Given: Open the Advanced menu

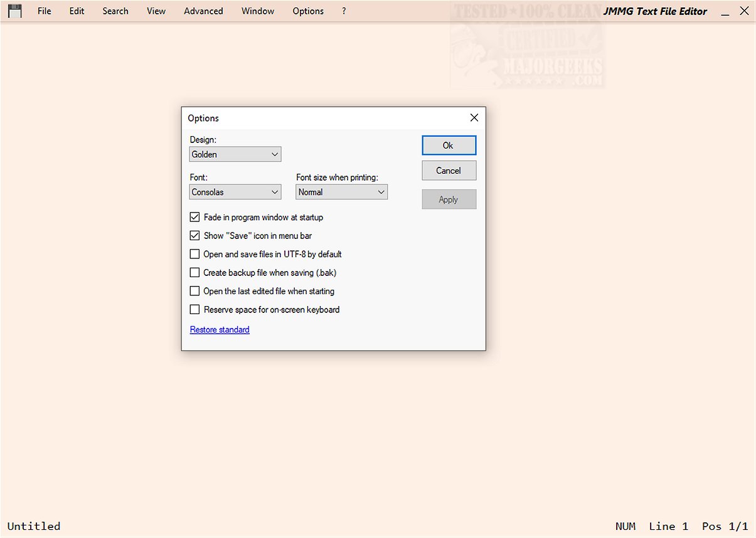Looking at the screenshot, I should [x=203, y=11].
